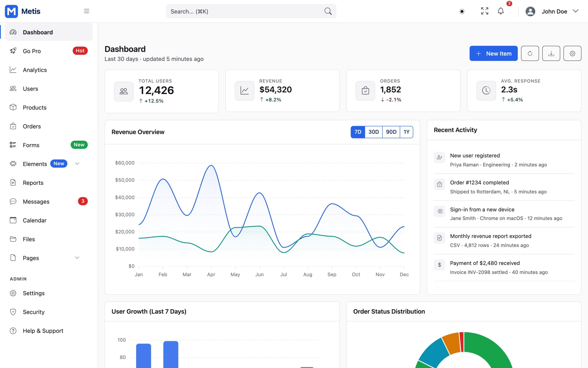This screenshot has width=588, height=368.
Task: Select the 90D range option
Action: pyautogui.click(x=391, y=132)
